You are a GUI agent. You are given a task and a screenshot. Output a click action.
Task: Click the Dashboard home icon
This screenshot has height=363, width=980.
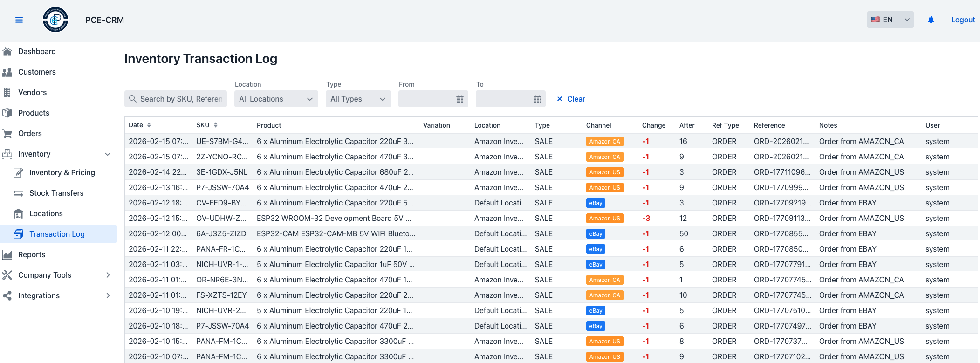point(7,52)
